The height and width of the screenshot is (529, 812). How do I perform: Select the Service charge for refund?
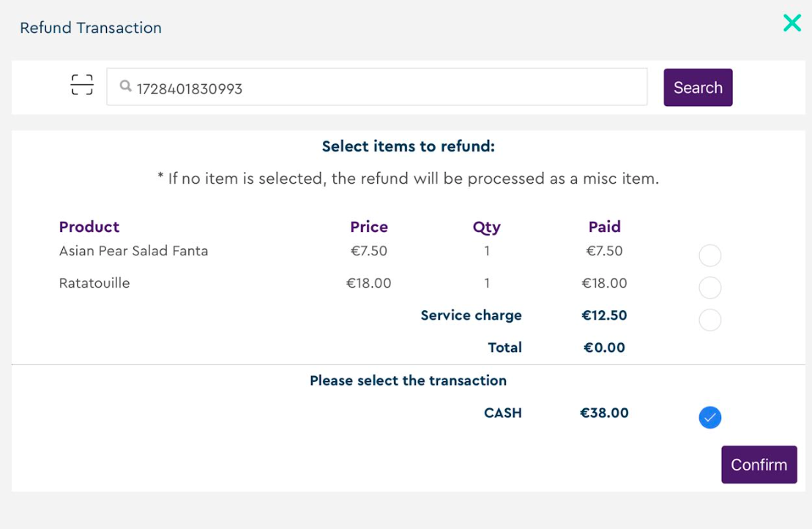[x=709, y=320]
